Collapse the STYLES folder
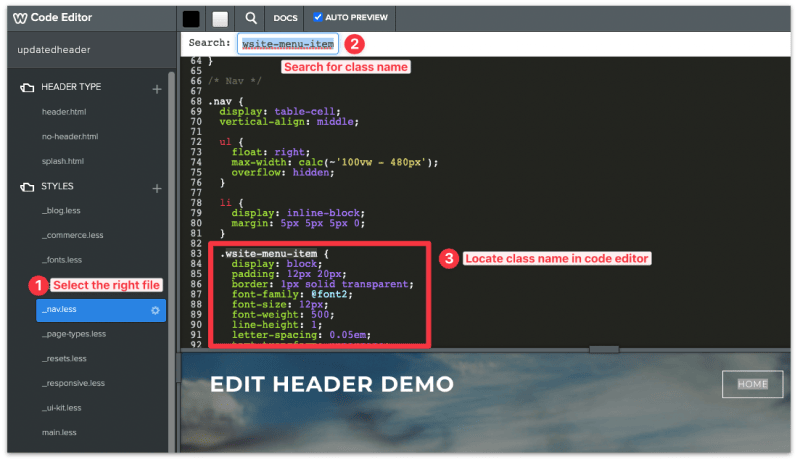The width and height of the screenshot is (800, 460). 26,187
